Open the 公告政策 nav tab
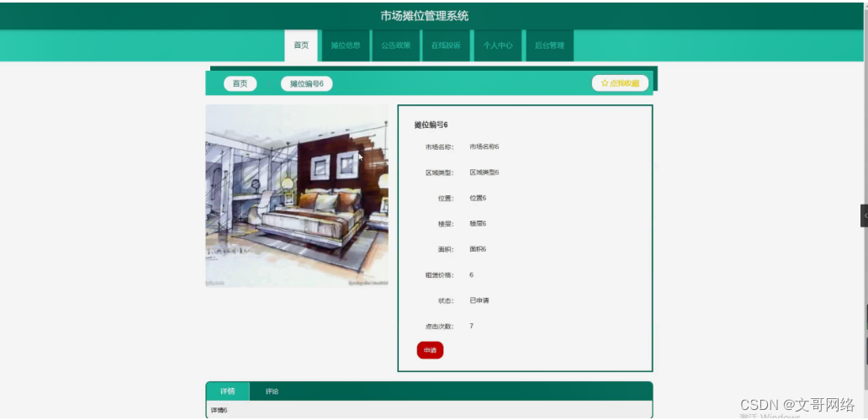 click(396, 45)
